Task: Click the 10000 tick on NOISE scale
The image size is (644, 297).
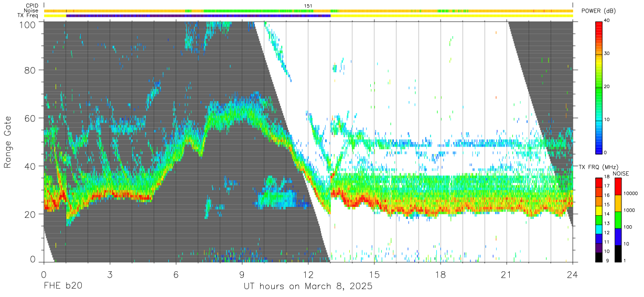Action: pyautogui.click(x=631, y=193)
